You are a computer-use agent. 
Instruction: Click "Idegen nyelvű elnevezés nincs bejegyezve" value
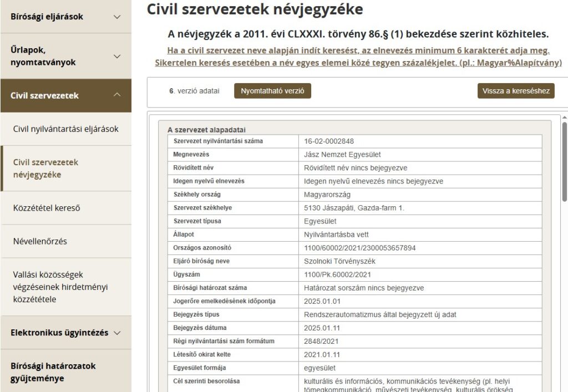tap(373, 181)
